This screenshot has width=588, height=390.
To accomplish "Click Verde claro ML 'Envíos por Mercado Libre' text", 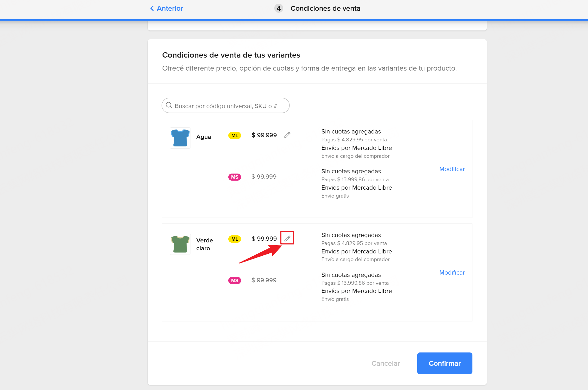I will [357, 251].
